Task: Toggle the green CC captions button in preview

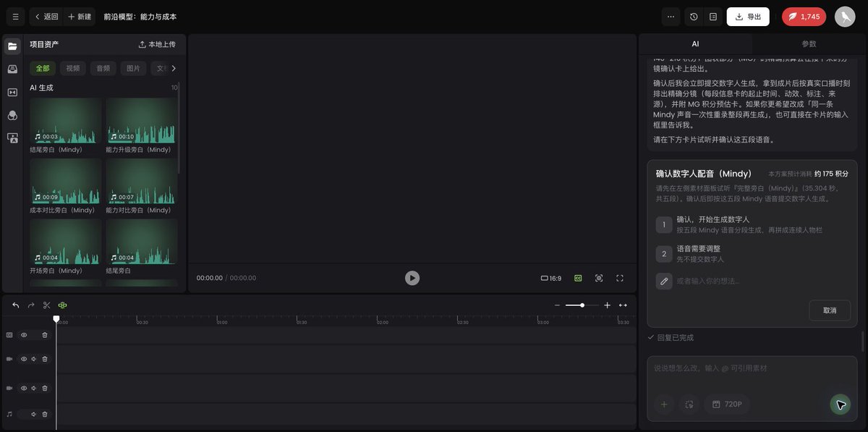Action: pyautogui.click(x=578, y=278)
